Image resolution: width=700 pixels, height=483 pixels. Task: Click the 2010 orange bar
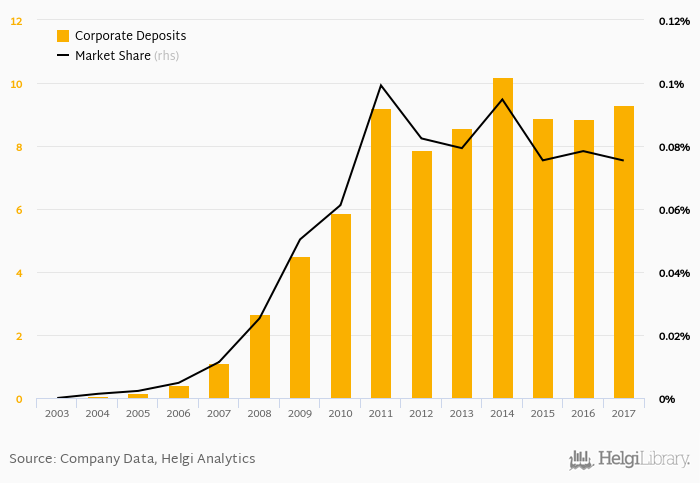[x=341, y=306]
